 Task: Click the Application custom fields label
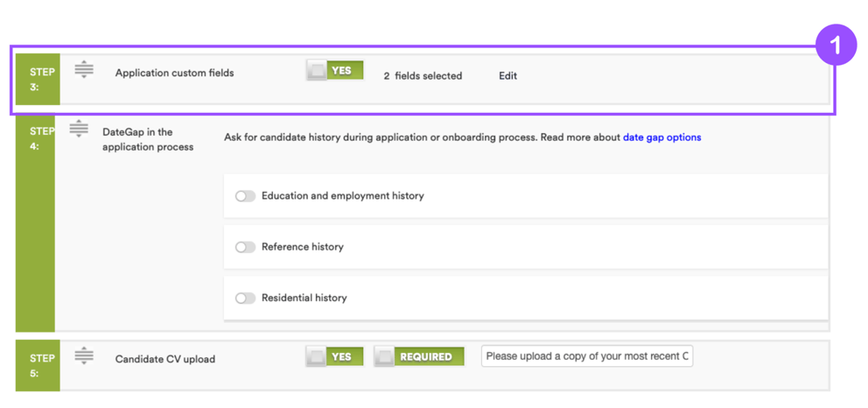[x=174, y=73]
